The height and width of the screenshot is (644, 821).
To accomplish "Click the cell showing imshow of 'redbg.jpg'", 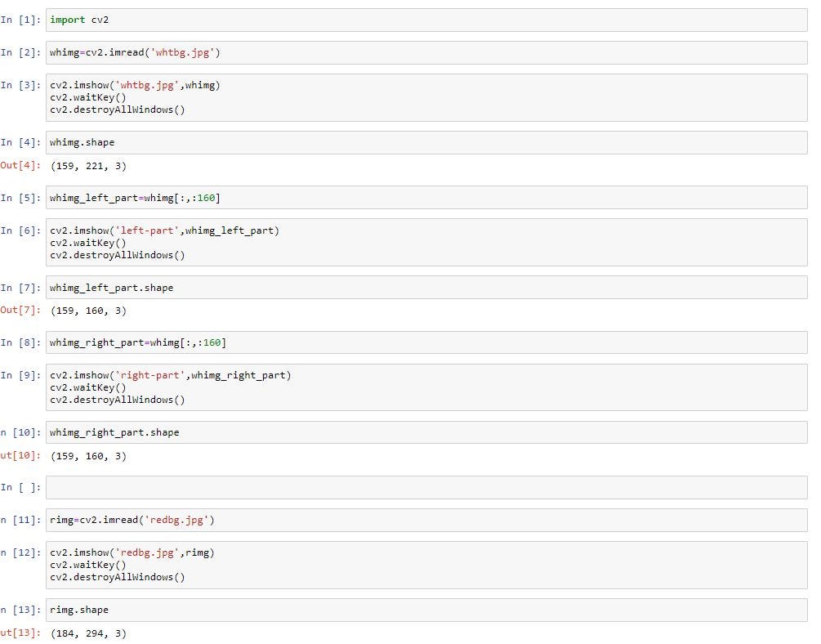I will tap(426, 565).
